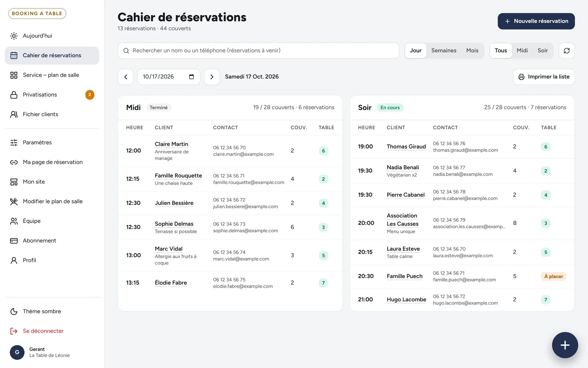The image size is (588, 368).
Task: Click the search reservations field
Action: [258, 51]
